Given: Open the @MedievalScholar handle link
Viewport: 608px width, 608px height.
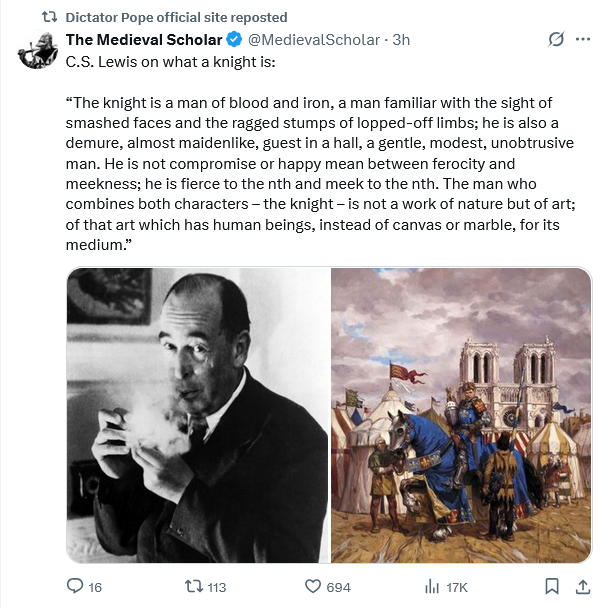Looking at the screenshot, I should pyautogui.click(x=314, y=40).
